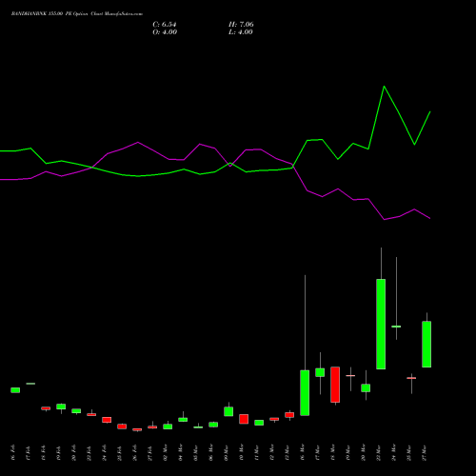Image resolution: width=476 pixels, height=476 pixels.
Task: Click the highest peak of the green line
Action: [x=384, y=87]
